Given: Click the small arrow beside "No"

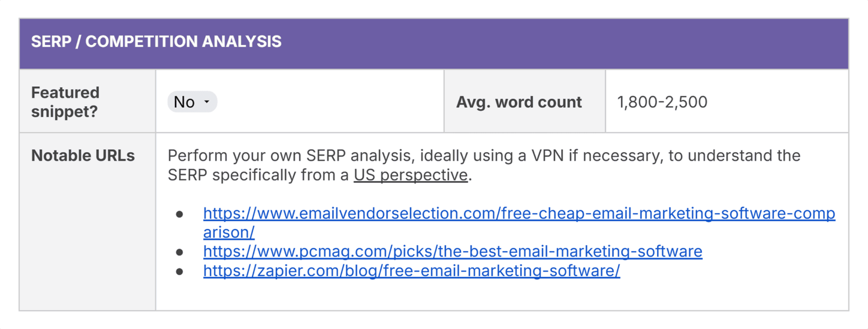Looking at the screenshot, I should tap(207, 102).
